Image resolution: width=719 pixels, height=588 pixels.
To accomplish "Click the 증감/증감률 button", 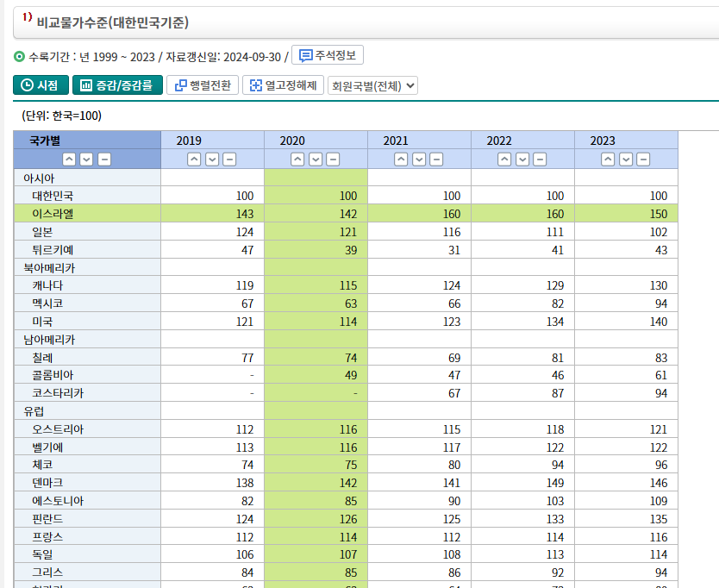I will (117, 85).
